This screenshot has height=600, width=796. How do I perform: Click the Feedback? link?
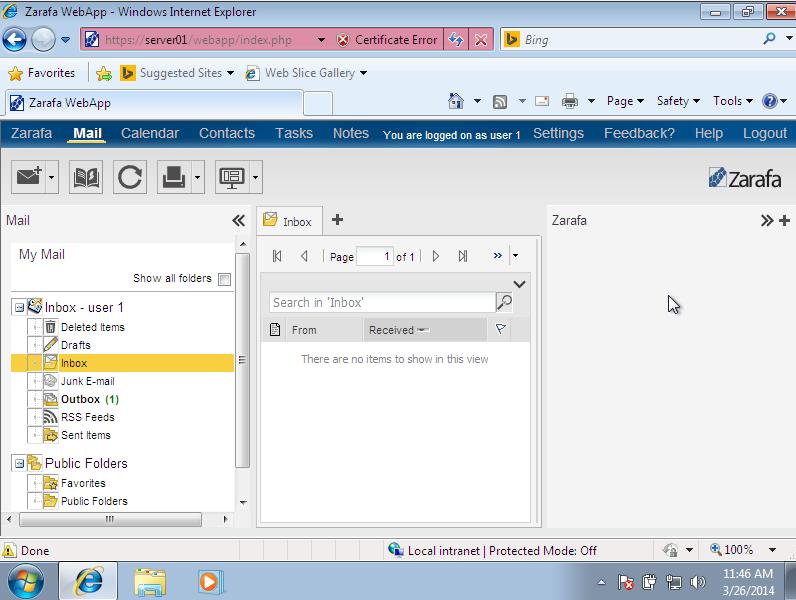(x=639, y=133)
